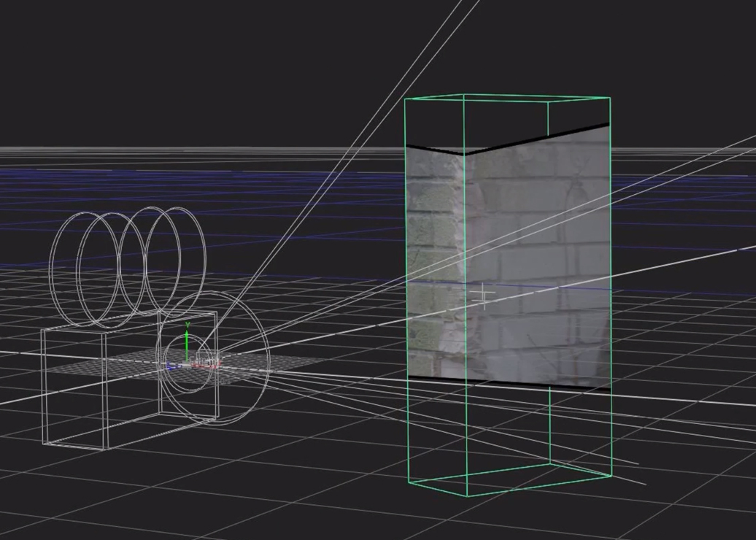Viewport: 756px width, 540px height.
Task: Click the white crosshair pivot on the brick box
Action: point(484,296)
